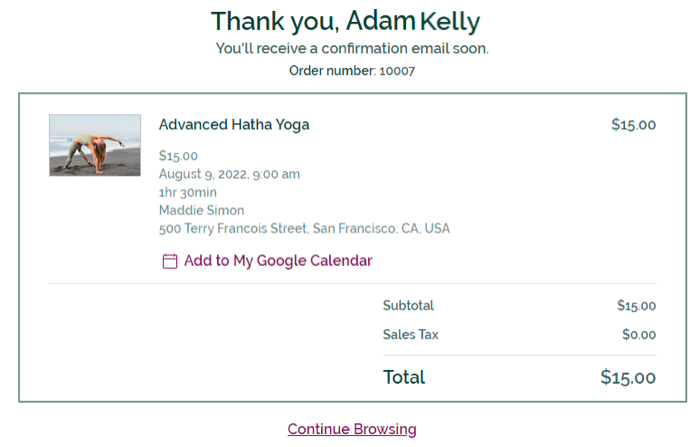The height and width of the screenshot is (447, 700).
Task: Click the August 9, 2022 class date
Action: tap(229, 174)
